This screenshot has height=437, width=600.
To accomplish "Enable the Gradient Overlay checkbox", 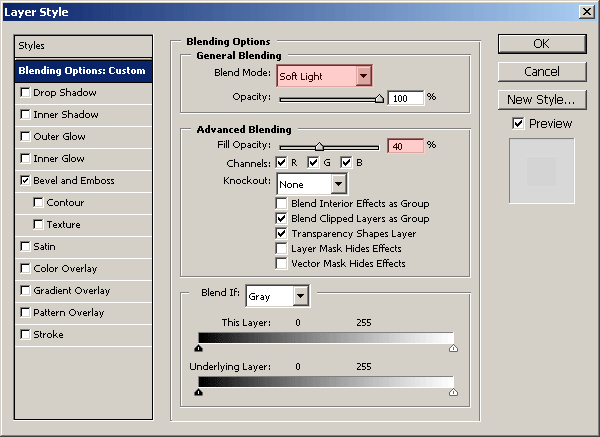I will (25, 290).
